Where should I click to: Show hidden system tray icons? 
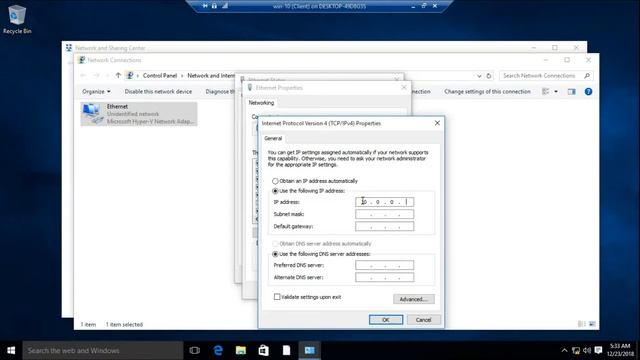pyautogui.click(x=564, y=351)
